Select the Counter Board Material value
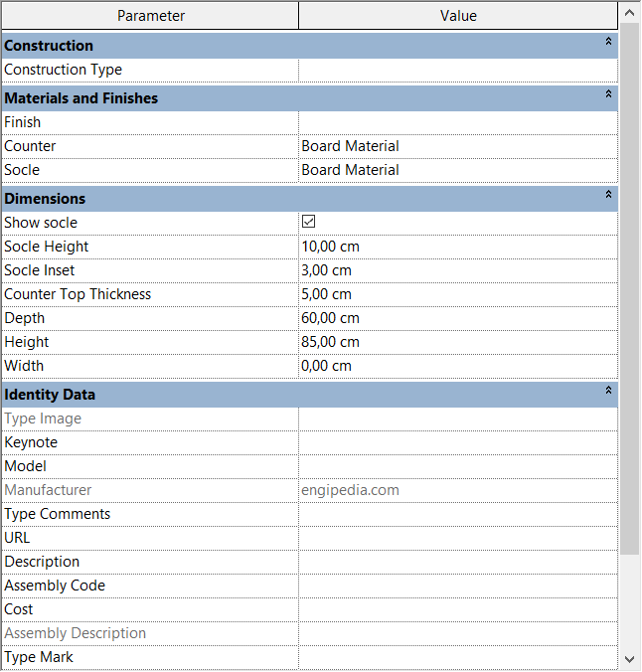Viewport: 642px width, 672px height. tap(458, 146)
